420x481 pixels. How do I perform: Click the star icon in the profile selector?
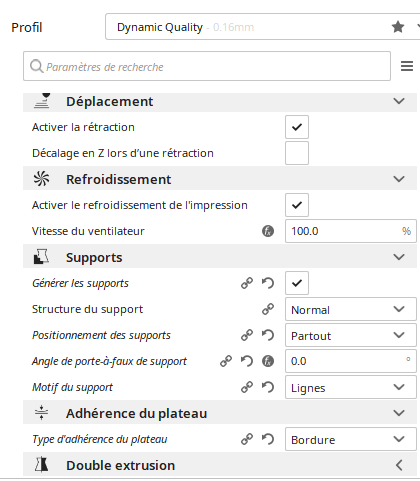pyautogui.click(x=398, y=27)
